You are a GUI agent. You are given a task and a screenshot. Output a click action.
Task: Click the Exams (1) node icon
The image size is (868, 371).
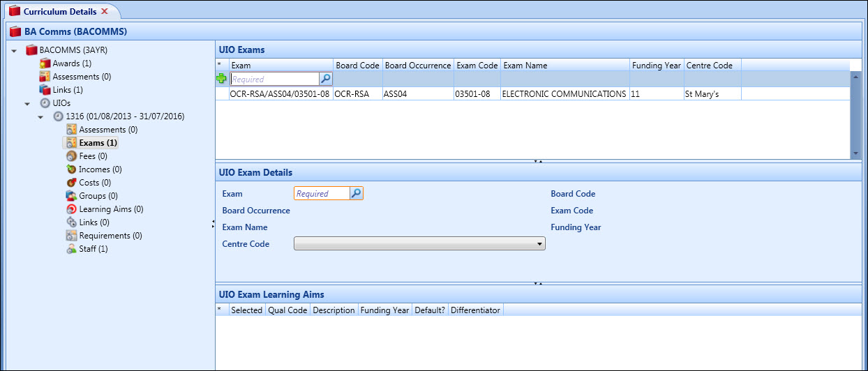[71, 143]
